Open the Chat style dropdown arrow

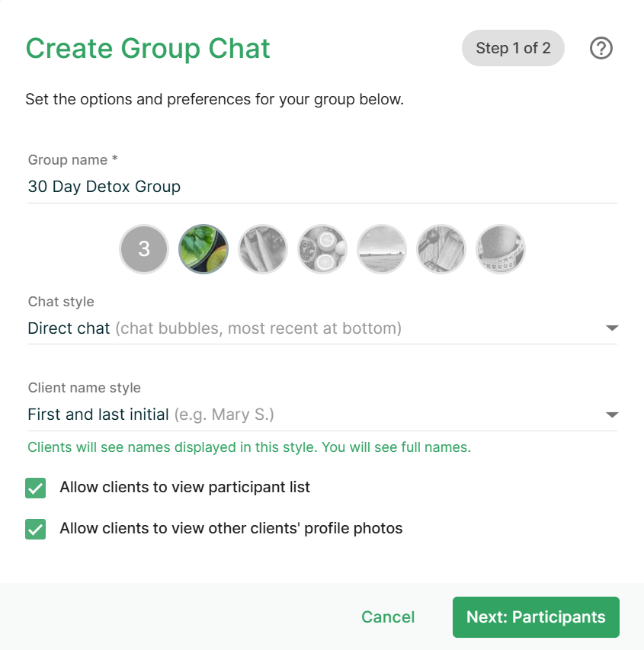click(611, 328)
